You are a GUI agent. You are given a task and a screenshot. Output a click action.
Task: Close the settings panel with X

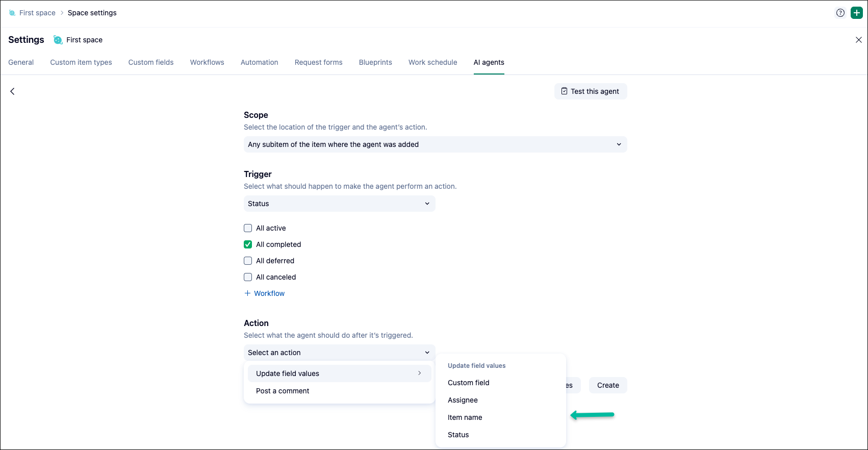859,40
